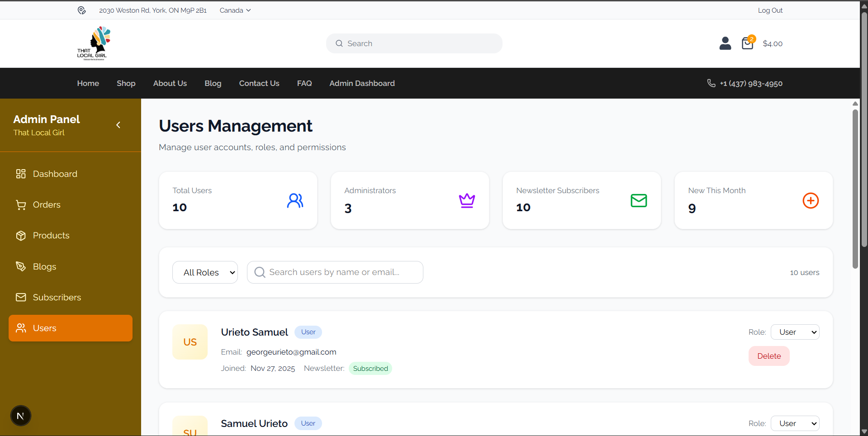Image resolution: width=868 pixels, height=436 pixels.
Task: Click the Subscribed newsletter status badge
Action: coord(370,368)
